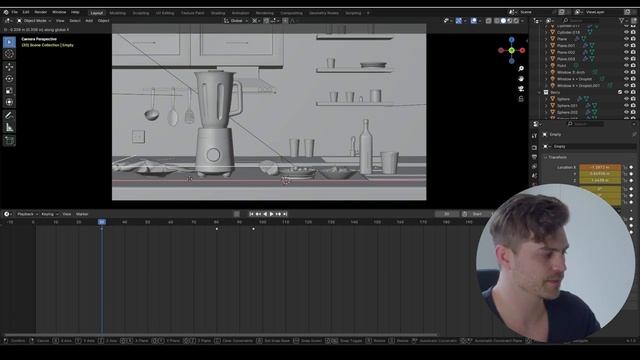Switch to the Modeling workspace tab
The image size is (640, 360).
[x=118, y=13]
